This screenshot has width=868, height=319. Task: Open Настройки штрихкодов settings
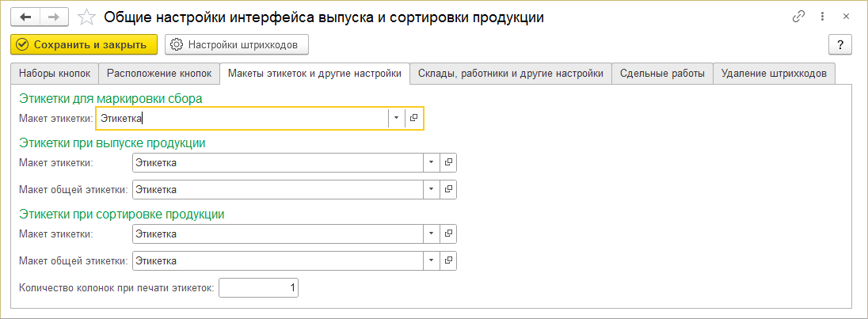237,44
